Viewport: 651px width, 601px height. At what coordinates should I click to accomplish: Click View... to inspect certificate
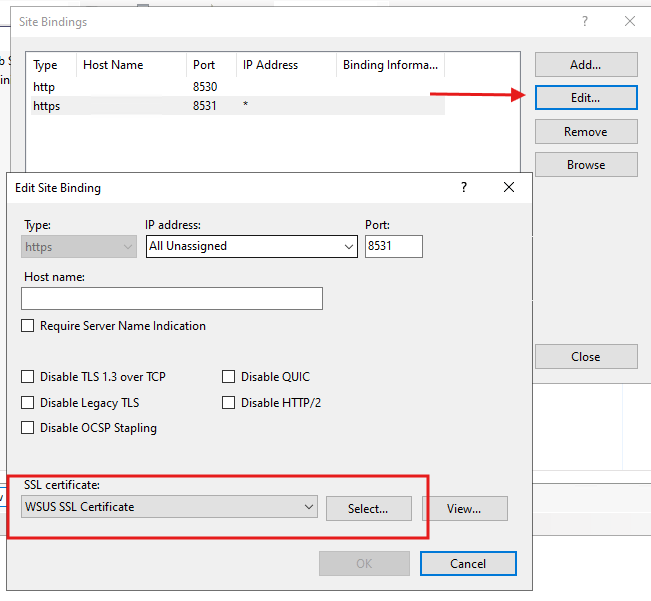(464, 508)
